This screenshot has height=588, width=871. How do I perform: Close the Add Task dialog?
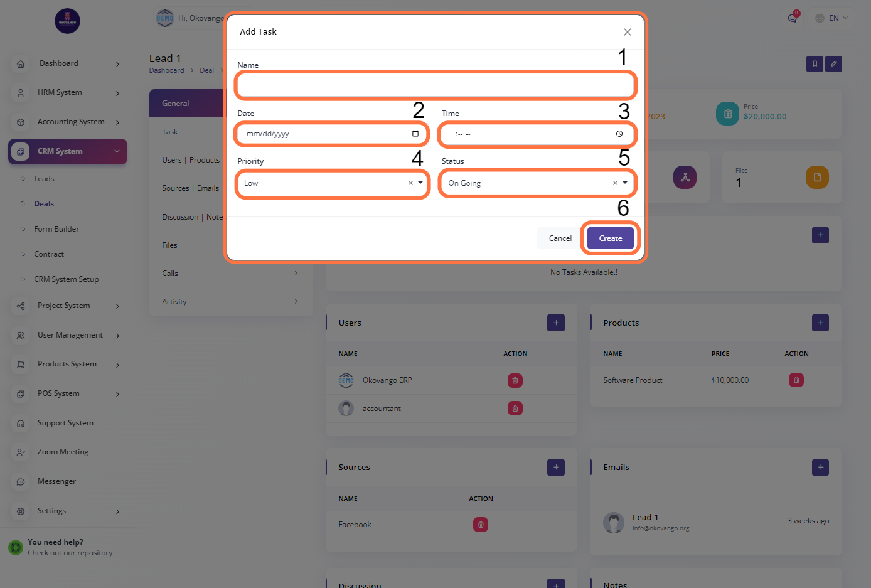(627, 32)
